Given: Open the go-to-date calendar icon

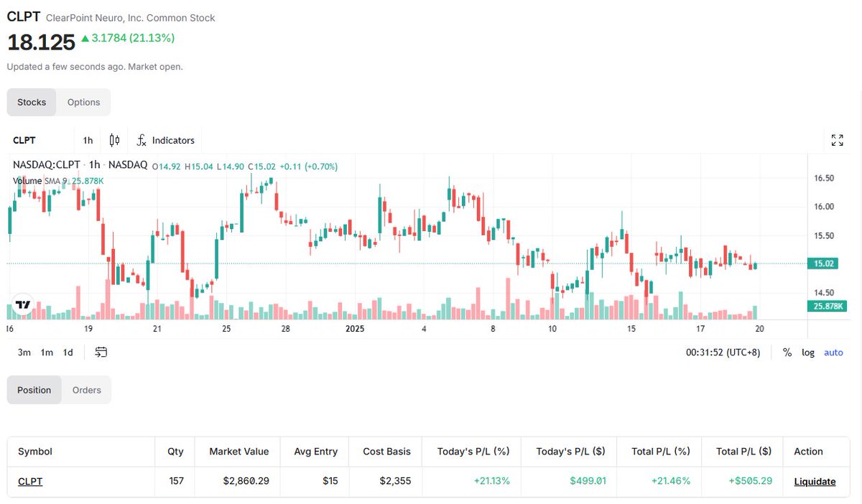Looking at the screenshot, I should (x=101, y=352).
